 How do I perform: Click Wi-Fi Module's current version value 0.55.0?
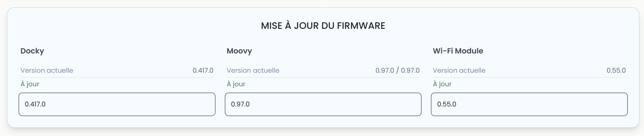(x=616, y=70)
